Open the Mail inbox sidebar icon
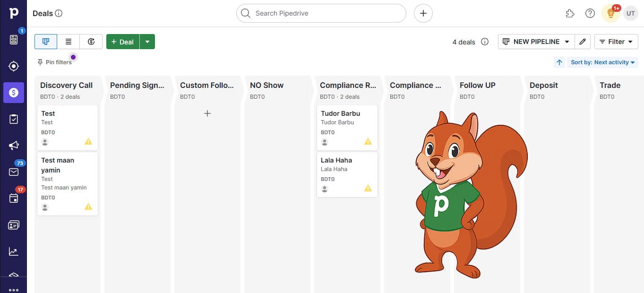The image size is (644, 293). pos(14,172)
